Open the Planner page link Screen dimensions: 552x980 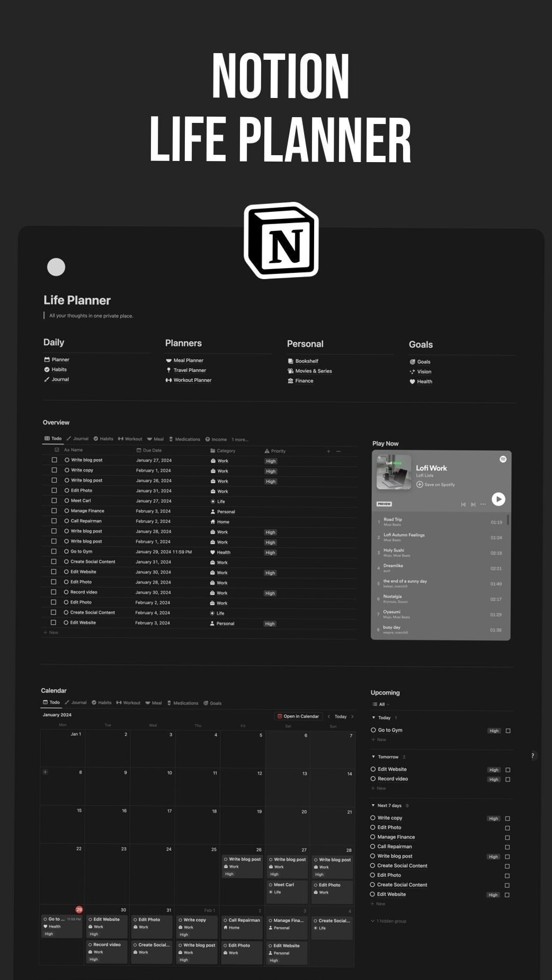click(57, 360)
